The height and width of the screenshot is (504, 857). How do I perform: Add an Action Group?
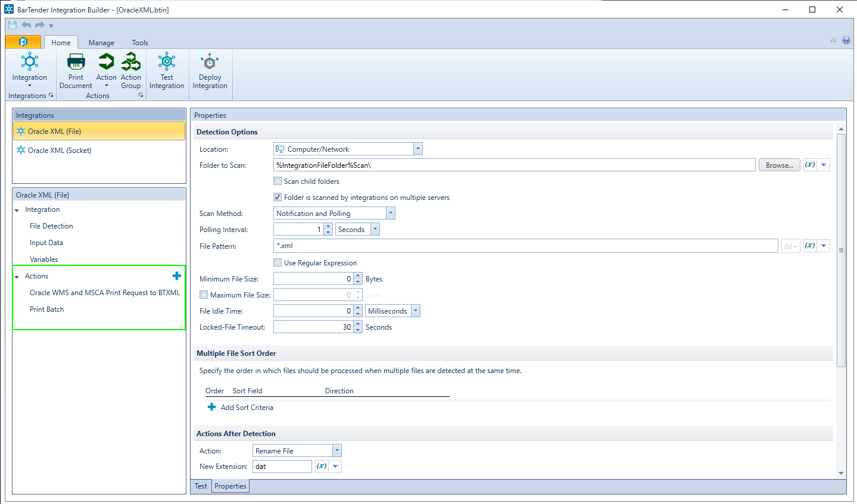click(131, 71)
